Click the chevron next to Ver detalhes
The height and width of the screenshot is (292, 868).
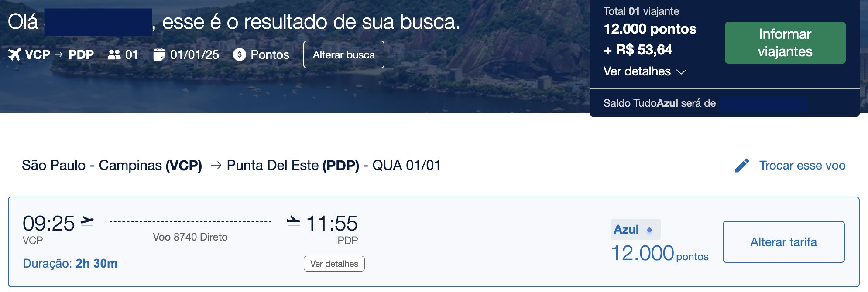(681, 72)
